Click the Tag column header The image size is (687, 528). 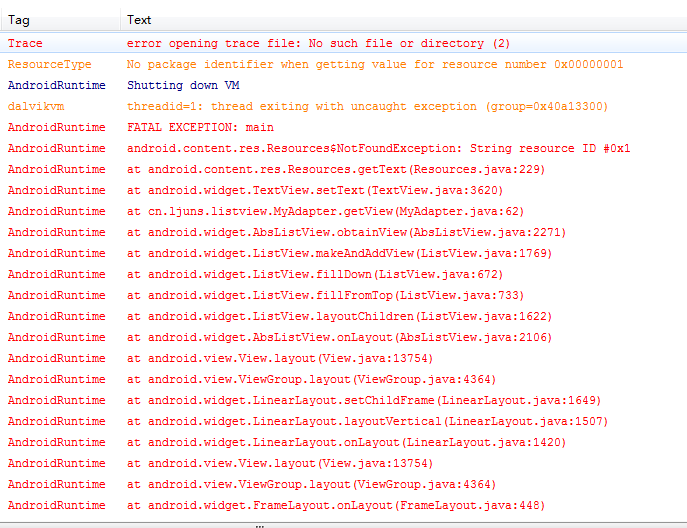click(x=60, y=20)
